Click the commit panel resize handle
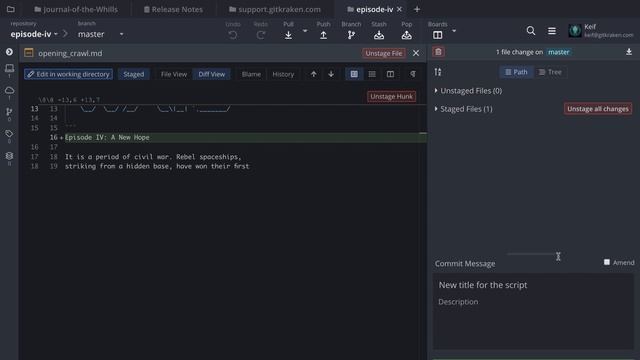 tap(533, 253)
